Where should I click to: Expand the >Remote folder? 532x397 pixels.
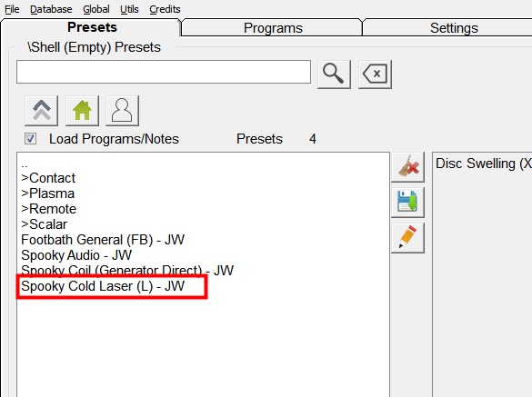(48, 209)
